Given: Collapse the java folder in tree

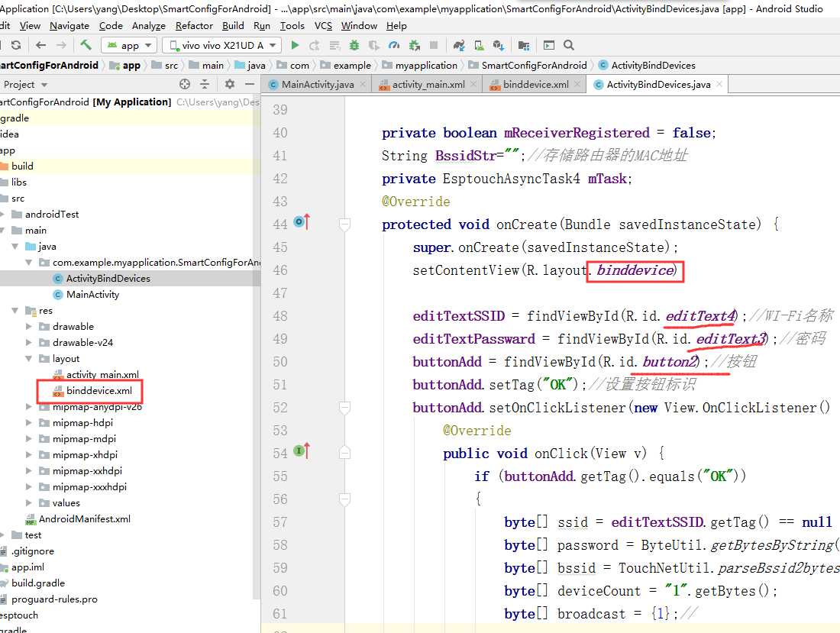Looking at the screenshot, I should [x=15, y=247].
